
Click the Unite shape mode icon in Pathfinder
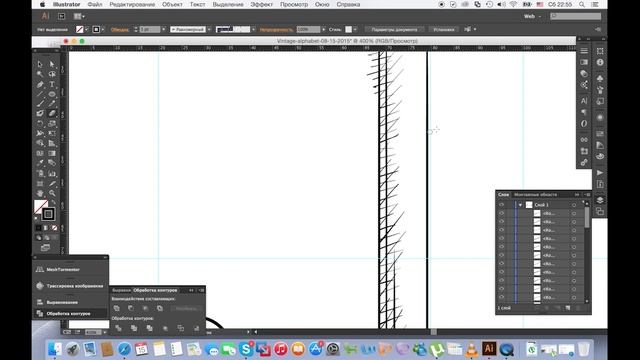click(117, 308)
